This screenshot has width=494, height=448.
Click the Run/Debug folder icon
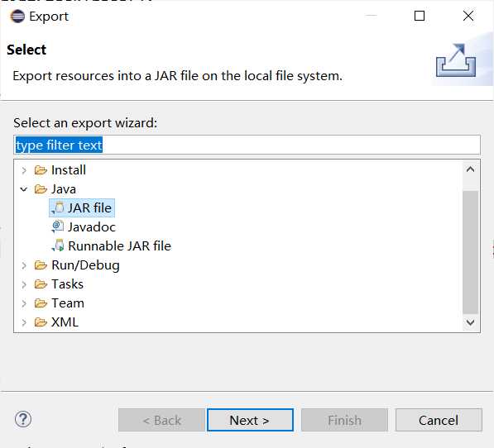(x=41, y=265)
